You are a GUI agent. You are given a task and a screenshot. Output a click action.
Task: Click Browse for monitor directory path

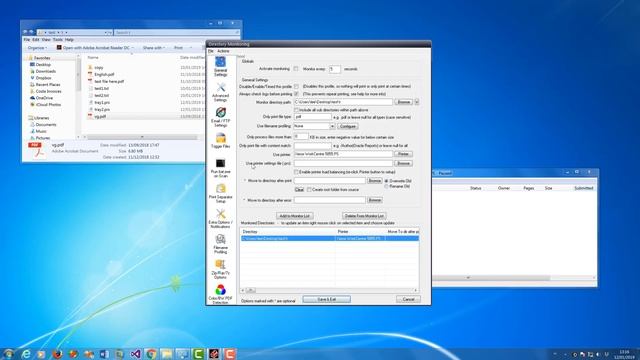tap(404, 102)
